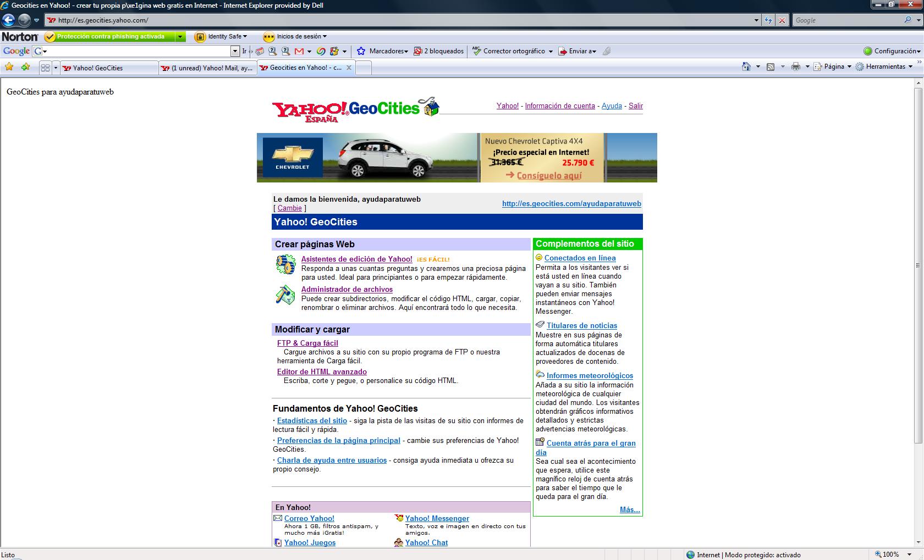The height and width of the screenshot is (560, 924).
Task: Open Gmail from the Google Toolbar icon
Action: 299,51
